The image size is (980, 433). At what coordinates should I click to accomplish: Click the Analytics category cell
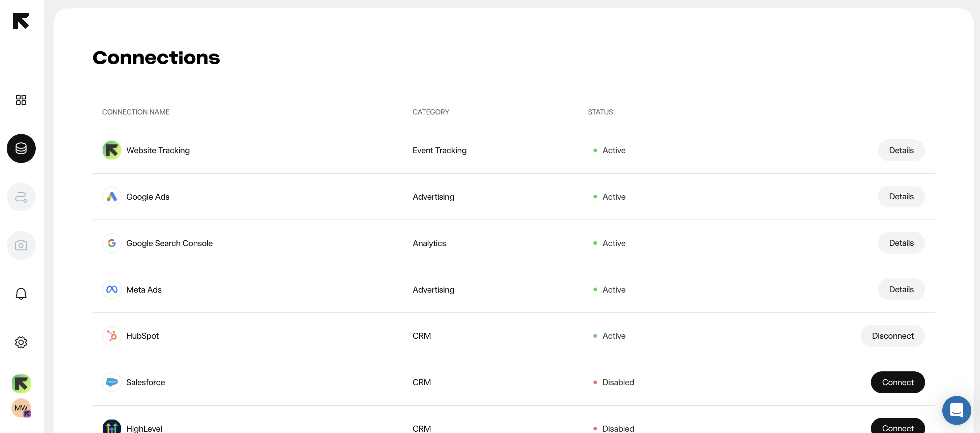coord(429,243)
